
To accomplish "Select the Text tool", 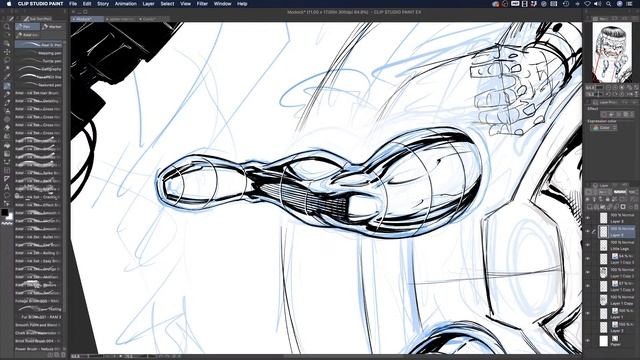I will coord(7,187).
